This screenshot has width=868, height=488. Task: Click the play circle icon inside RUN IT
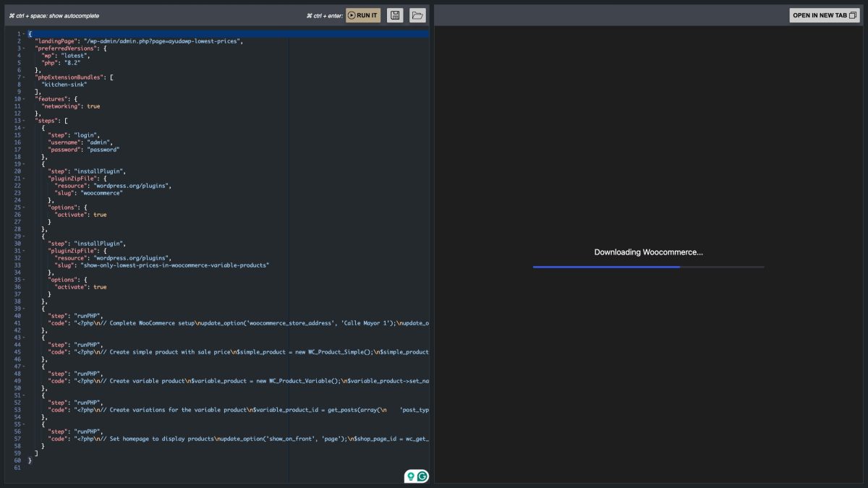(x=351, y=14)
